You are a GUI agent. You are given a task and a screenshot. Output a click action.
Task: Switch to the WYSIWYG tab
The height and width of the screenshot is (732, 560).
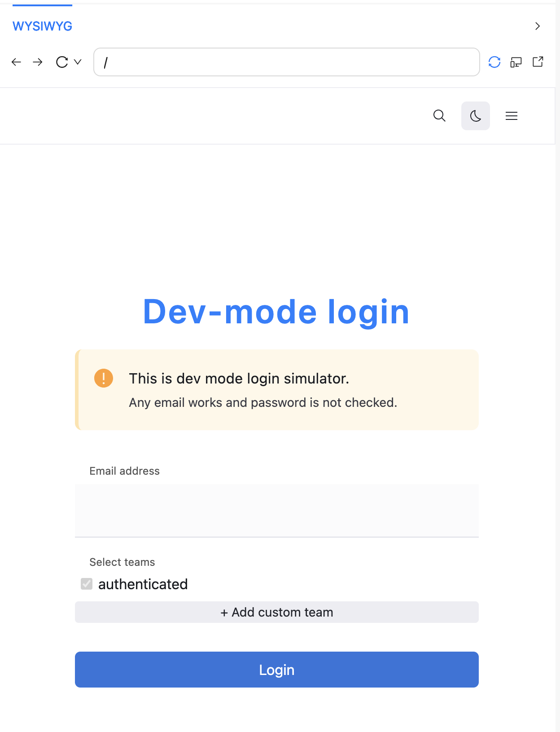[x=42, y=26]
